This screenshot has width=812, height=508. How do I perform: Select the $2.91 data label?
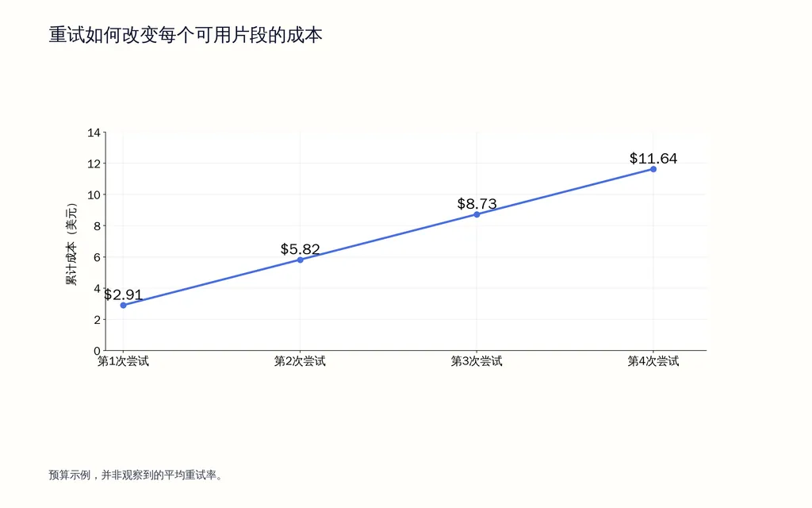click(x=123, y=294)
